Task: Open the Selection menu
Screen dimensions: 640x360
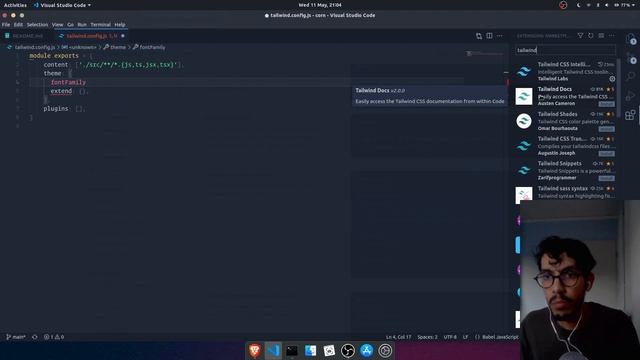Action: click(37, 24)
